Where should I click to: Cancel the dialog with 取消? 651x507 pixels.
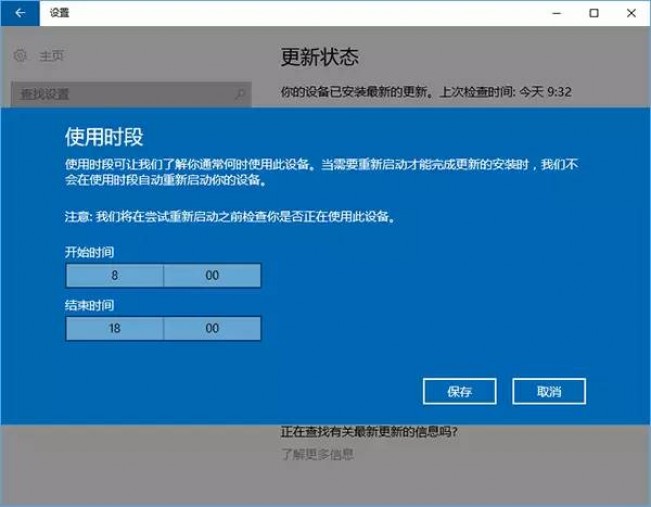coord(549,391)
